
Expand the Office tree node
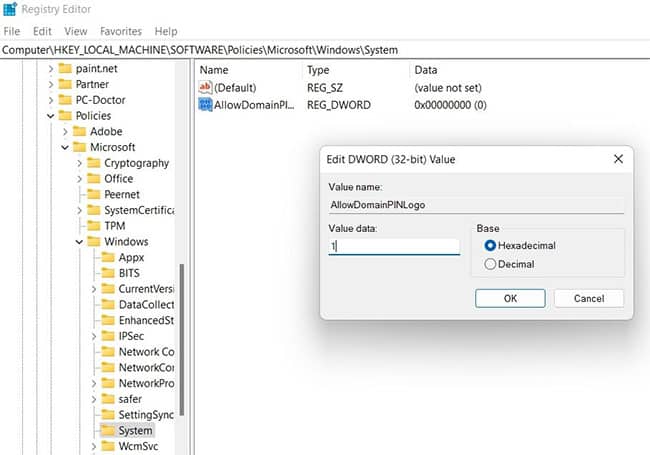tap(80, 179)
